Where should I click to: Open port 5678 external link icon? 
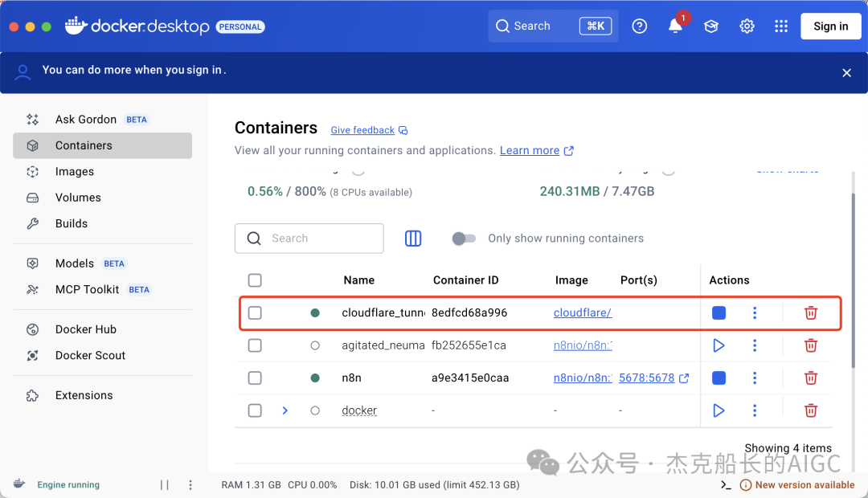[x=684, y=378]
